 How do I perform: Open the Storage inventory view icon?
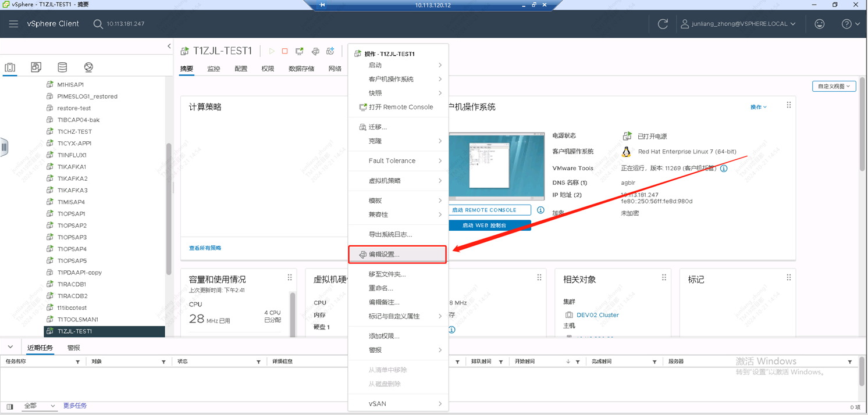(62, 67)
